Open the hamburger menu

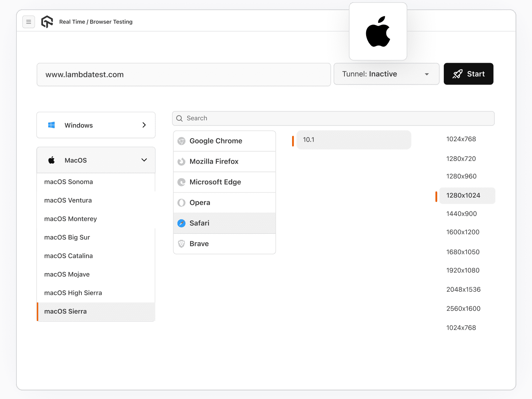[x=29, y=22]
